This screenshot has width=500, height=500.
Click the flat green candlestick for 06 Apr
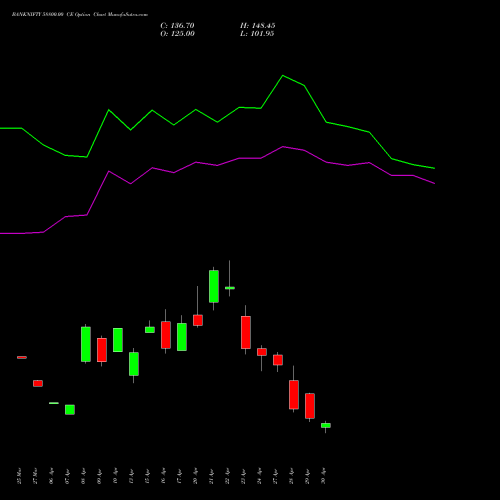pos(54,403)
